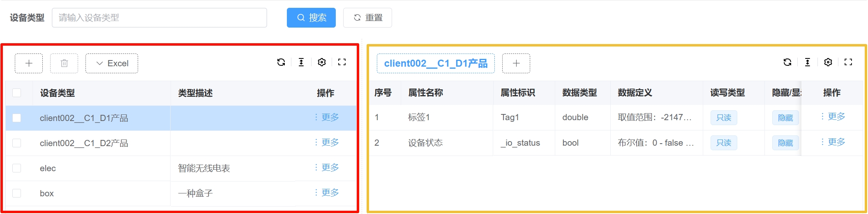This screenshot has width=868, height=214.
Task: Focus the 设备类型 search input field
Action: click(x=159, y=18)
